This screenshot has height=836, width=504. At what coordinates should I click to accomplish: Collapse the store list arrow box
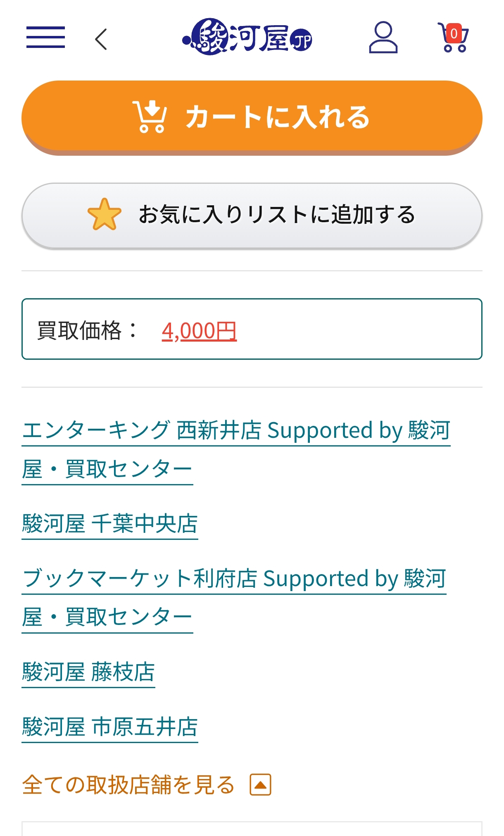pyautogui.click(x=260, y=785)
